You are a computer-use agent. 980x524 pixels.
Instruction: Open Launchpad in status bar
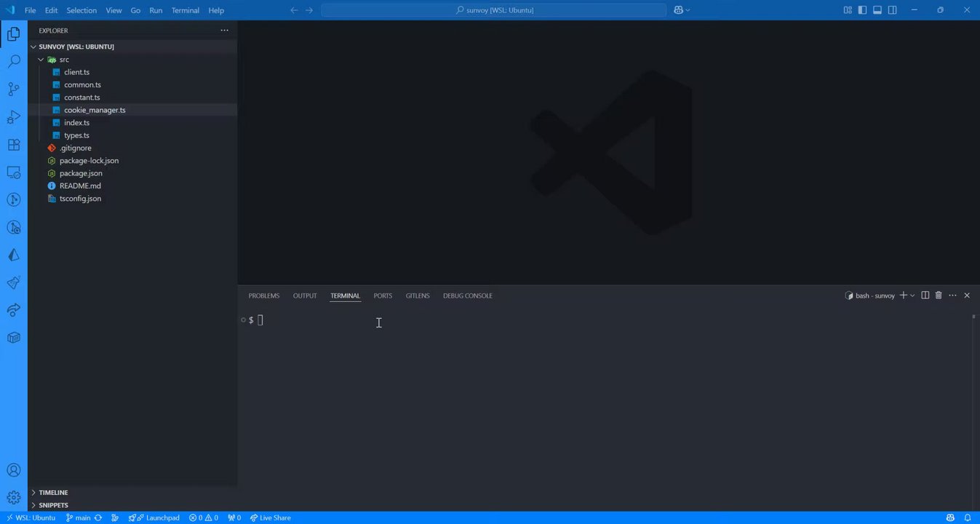154,517
